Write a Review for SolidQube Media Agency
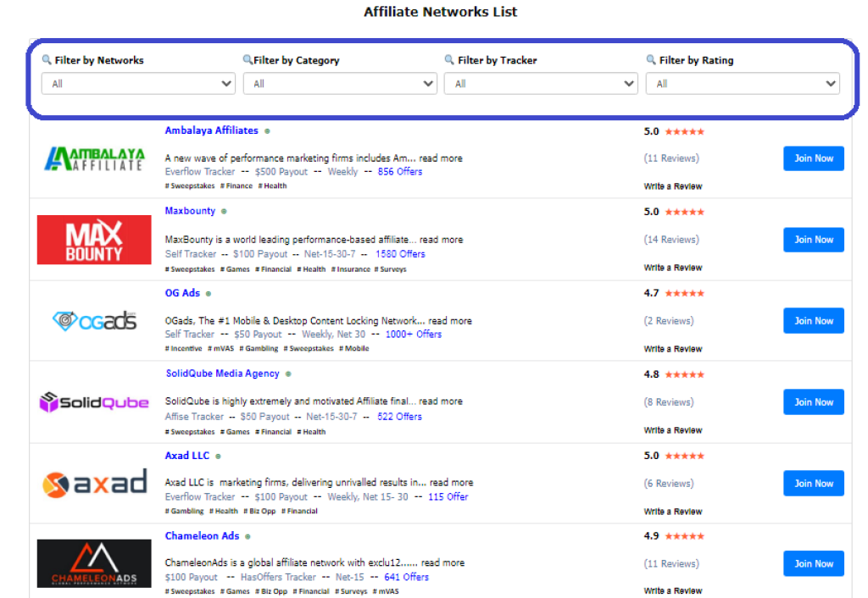The width and height of the screenshot is (868, 598). 672,430
